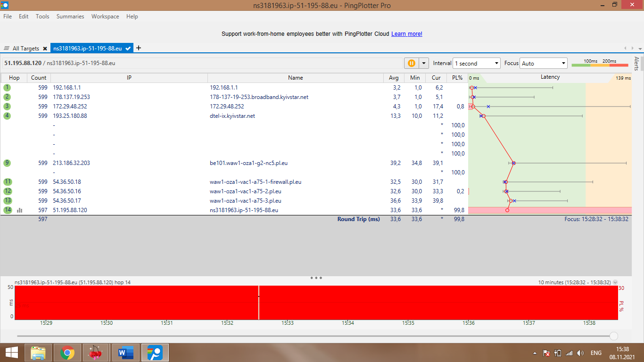Click the hop 12 green circle icon
Image resolution: width=644 pixels, height=362 pixels.
[7, 191]
